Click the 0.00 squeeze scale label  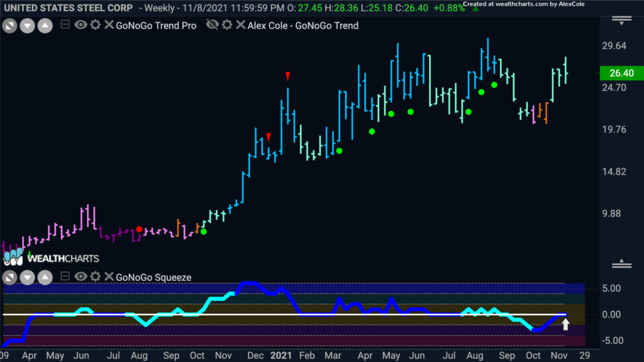click(611, 315)
